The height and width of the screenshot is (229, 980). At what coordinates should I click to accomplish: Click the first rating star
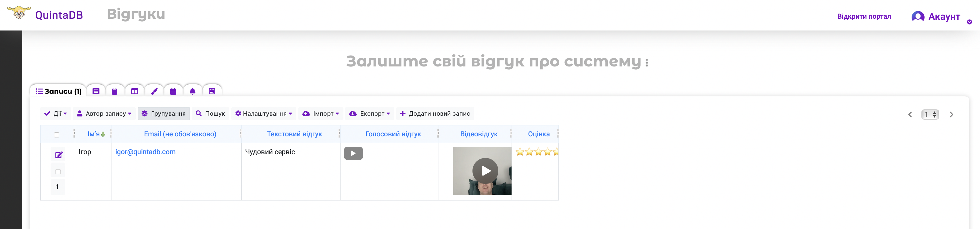pyautogui.click(x=520, y=152)
